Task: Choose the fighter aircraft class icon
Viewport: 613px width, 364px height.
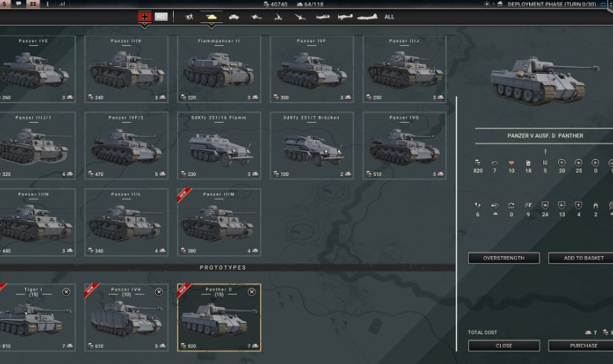Action: 322,17
